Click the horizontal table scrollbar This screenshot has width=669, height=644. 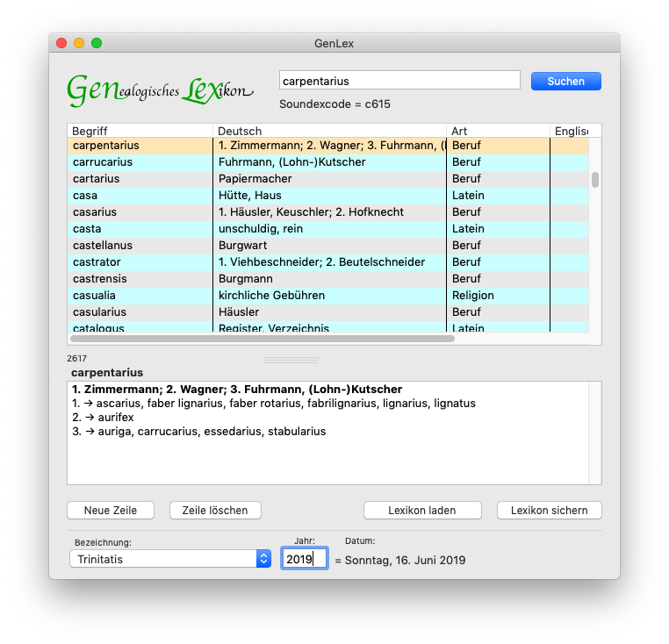pos(262,338)
